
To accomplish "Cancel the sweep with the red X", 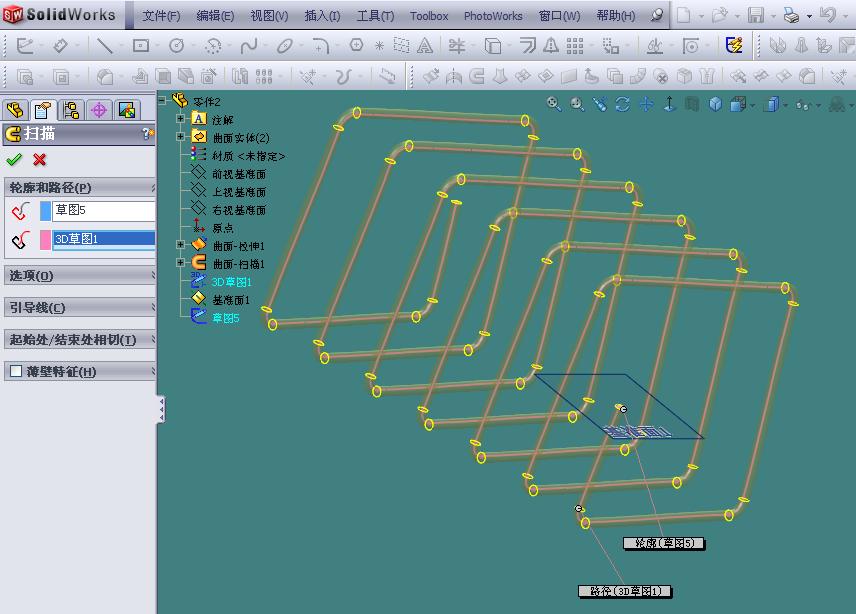I will click(39, 159).
